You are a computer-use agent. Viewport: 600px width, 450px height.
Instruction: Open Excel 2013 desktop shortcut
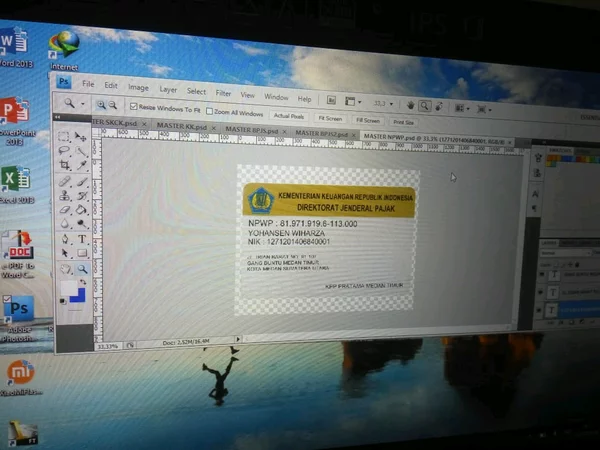click(16, 184)
